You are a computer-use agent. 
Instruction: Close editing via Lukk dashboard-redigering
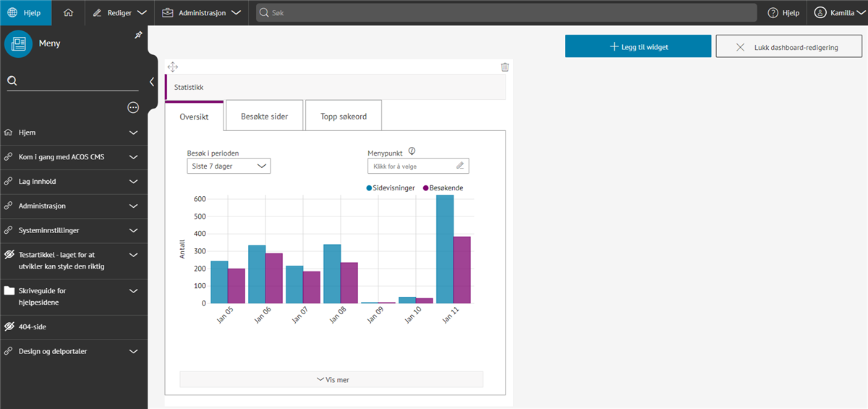[788, 46]
